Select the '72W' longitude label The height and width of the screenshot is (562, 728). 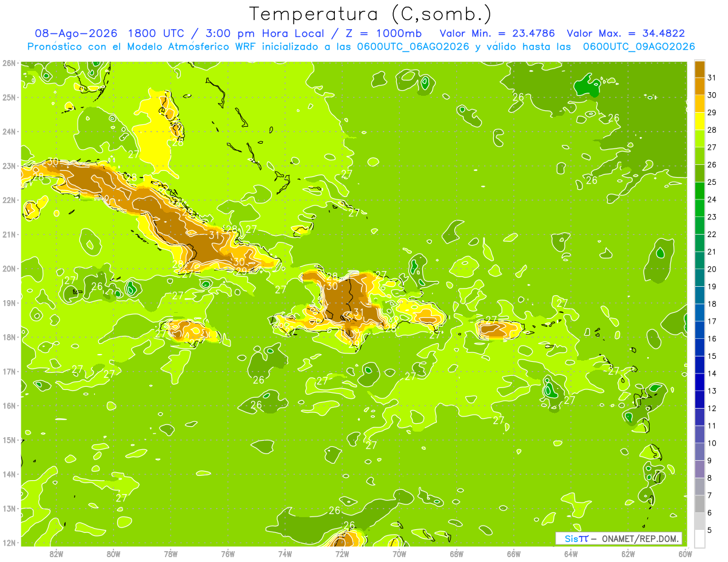342,554
